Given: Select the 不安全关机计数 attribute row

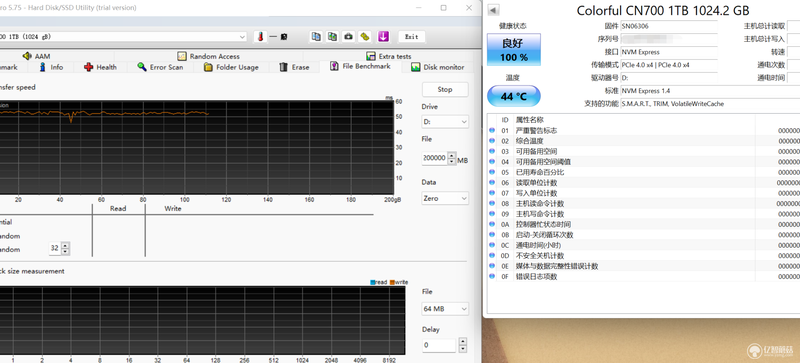Looking at the screenshot, I should point(644,255).
